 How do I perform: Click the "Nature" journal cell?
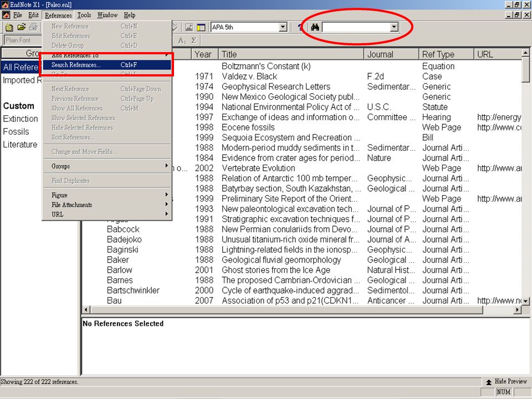(379, 158)
